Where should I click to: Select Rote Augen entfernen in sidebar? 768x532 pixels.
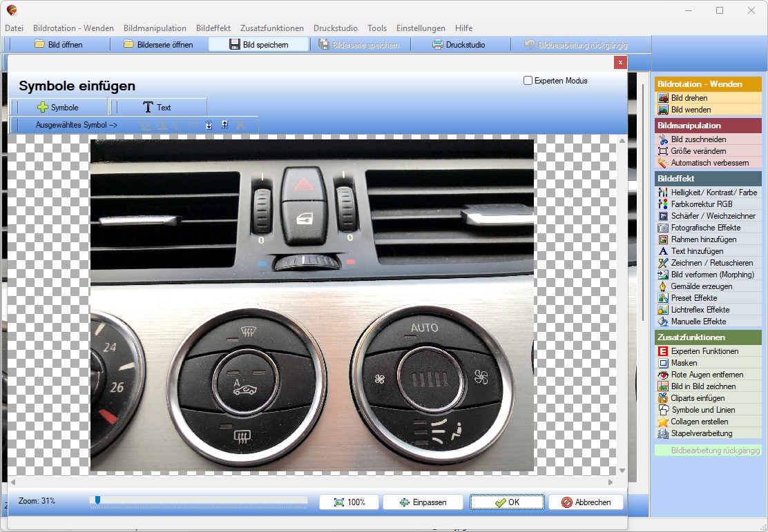pos(708,375)
